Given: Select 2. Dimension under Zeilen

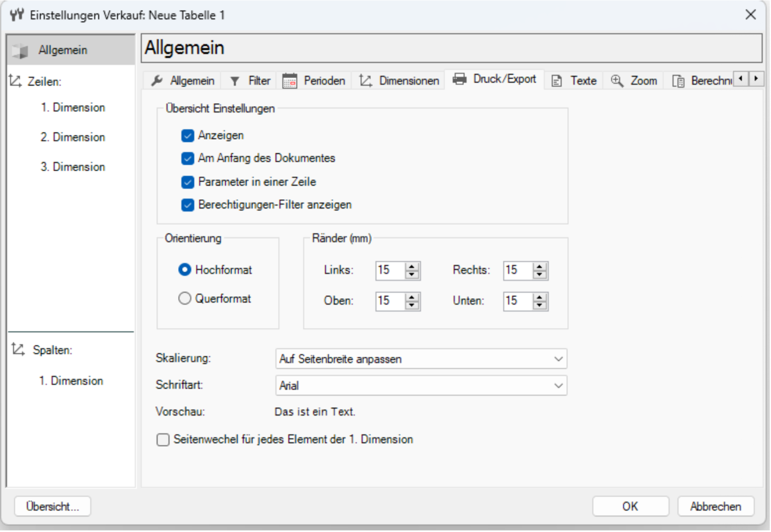Looking at the screenshot, I should coord(73,137).
